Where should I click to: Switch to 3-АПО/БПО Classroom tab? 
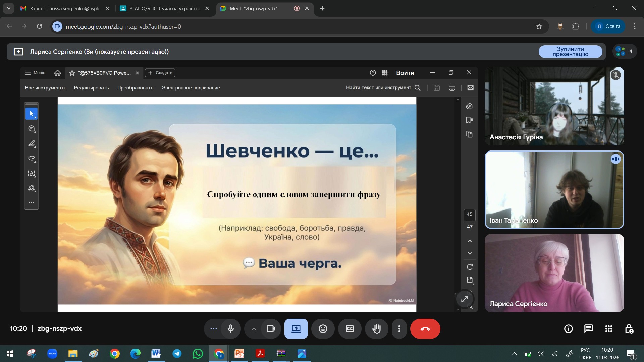coord(164,8)
